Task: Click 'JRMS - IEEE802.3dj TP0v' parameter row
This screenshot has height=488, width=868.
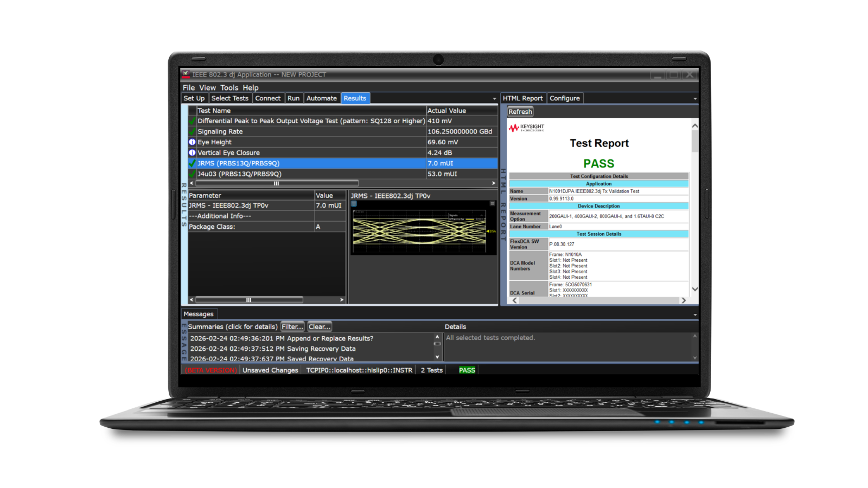Action: click(267, 206)
